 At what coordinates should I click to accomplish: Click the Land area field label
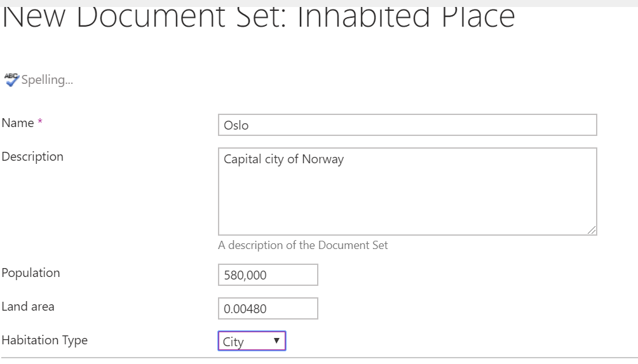point(28,307)
